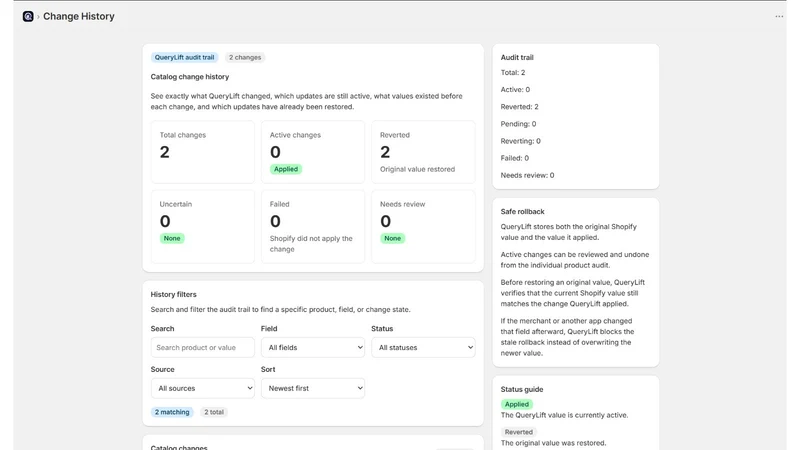Click 'Active: 0' in Audit trail
Screen dimensions: 800x450
point(515,89)
